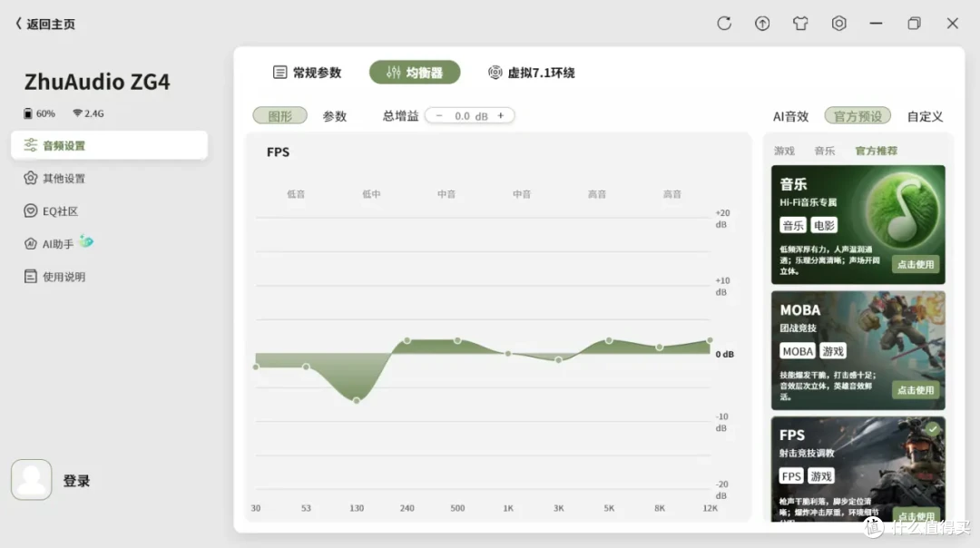Click 点击使用 on the FPS preset card
This screenshot has height=548, width=980.
[916, 515]
